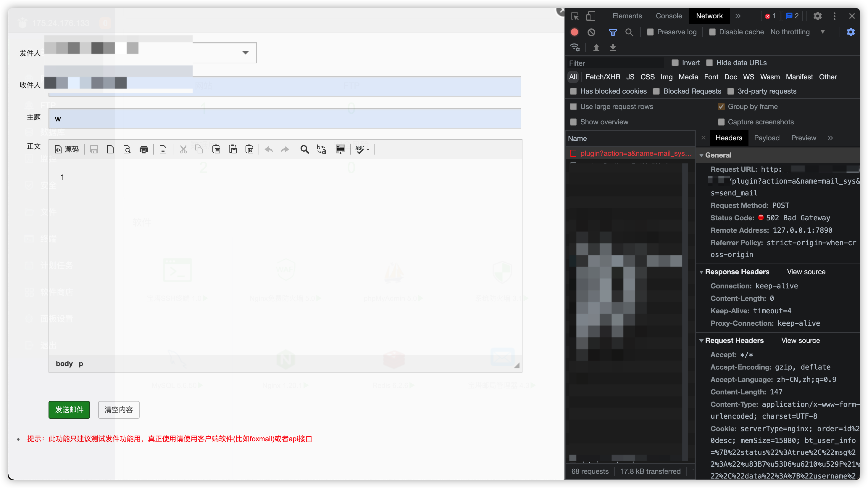This screenshot has height=488, width=868.
Task: Click the clear network log icon
Action: (591, 32)
